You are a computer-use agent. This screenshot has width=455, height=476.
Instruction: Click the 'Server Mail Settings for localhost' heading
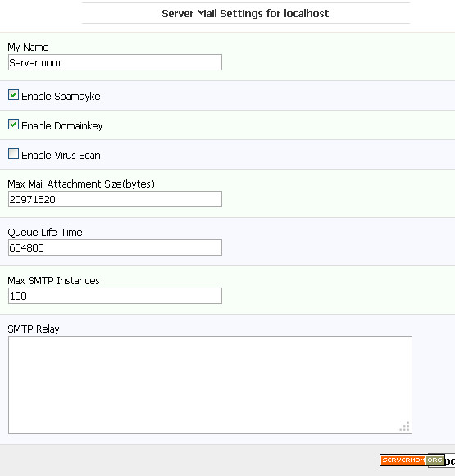pos(245,13)
